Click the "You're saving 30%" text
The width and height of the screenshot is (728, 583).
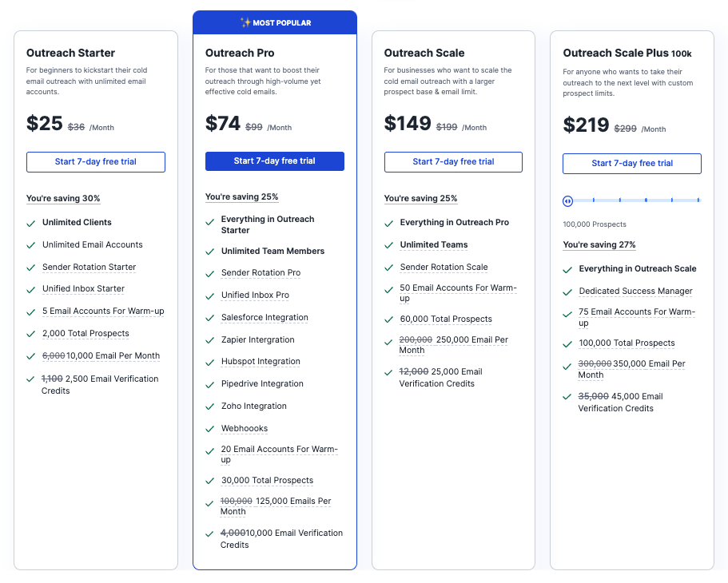tap(63, 199)
